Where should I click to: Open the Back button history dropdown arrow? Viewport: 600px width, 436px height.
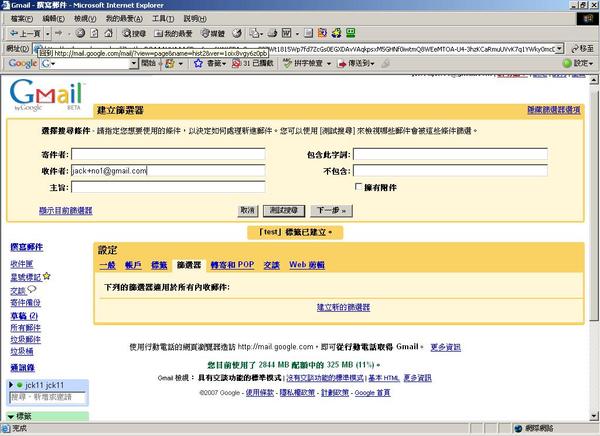47,34
